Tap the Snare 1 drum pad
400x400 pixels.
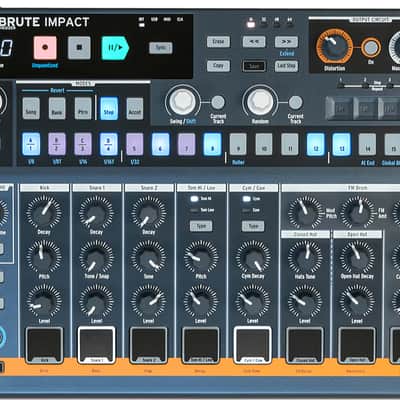(x=96, y=345)
